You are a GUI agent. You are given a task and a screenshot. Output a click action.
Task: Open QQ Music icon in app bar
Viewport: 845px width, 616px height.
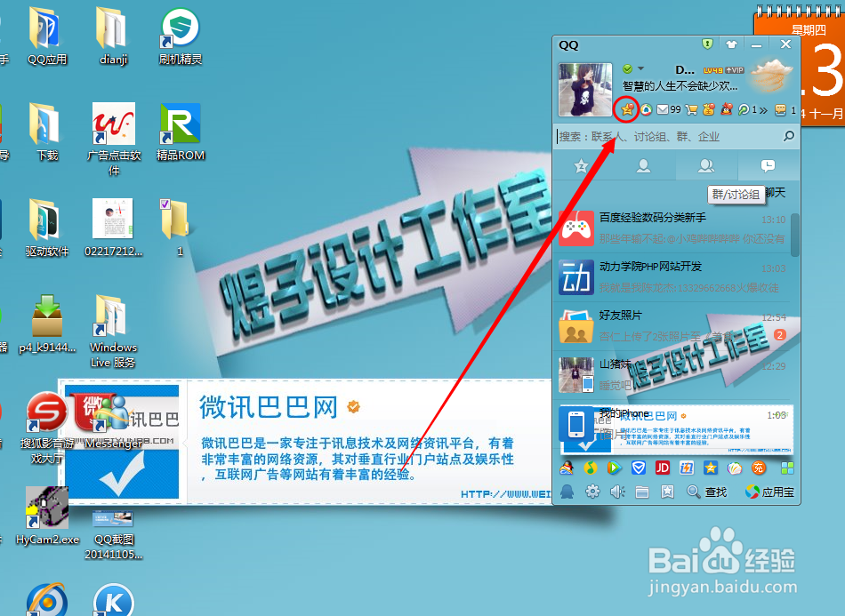[591, 468]
